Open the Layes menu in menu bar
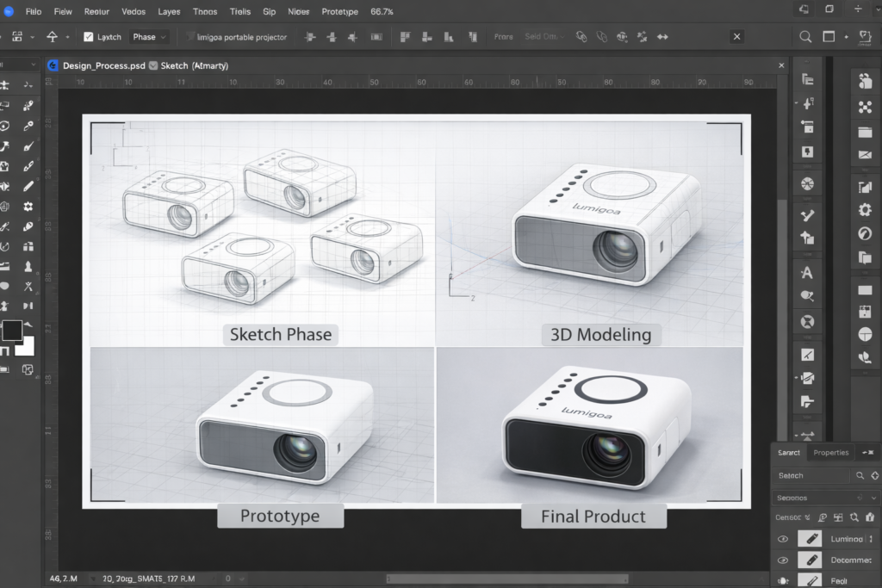This screenshot has height=588, width=882. click(169, 12)
